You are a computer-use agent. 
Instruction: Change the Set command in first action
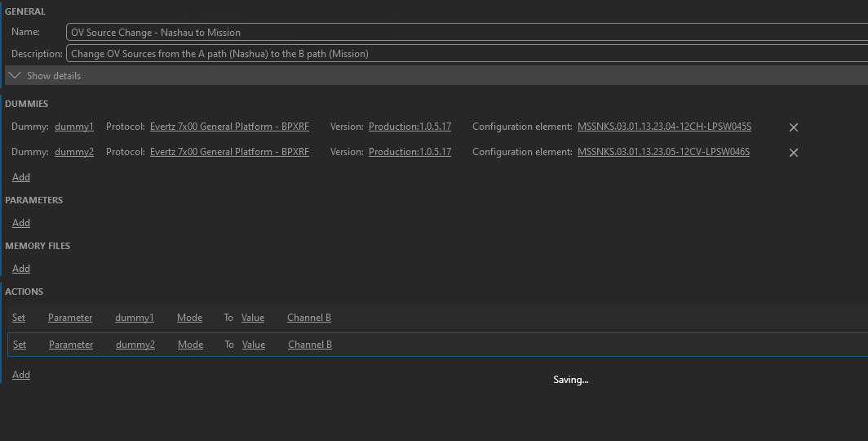coord(19,318)
